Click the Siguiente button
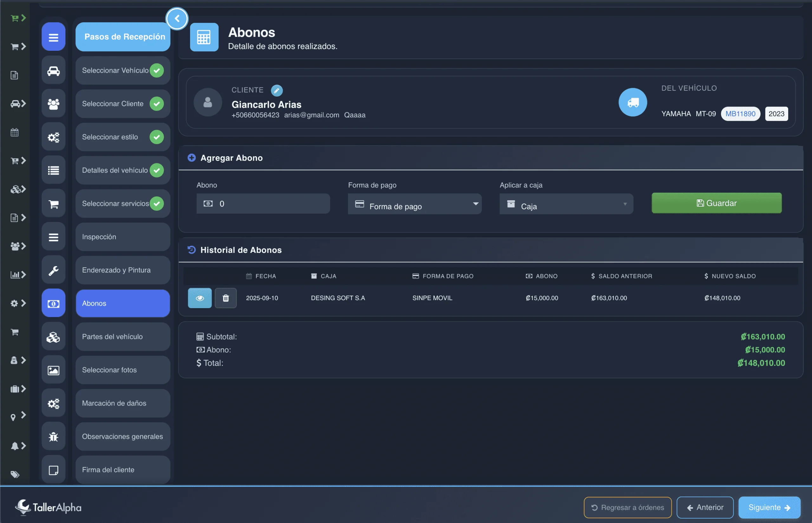The width and height of the screenshot is (812, 523). [769, 507]
